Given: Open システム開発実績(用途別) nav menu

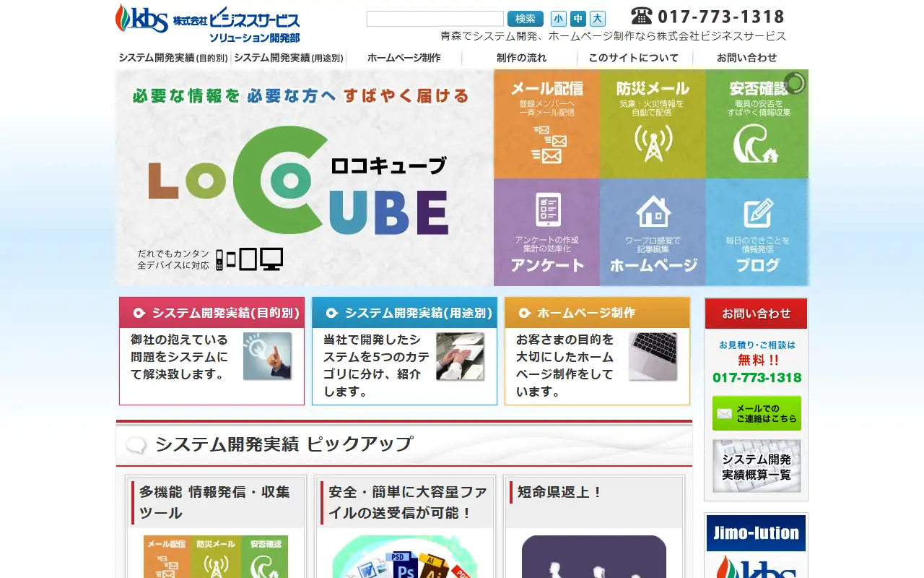Looking at the screenshot, I should point(289,58).
